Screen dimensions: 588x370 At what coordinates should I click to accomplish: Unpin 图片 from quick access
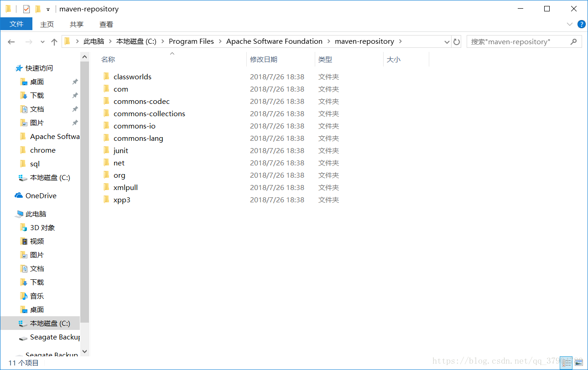[x=75, y=123]
